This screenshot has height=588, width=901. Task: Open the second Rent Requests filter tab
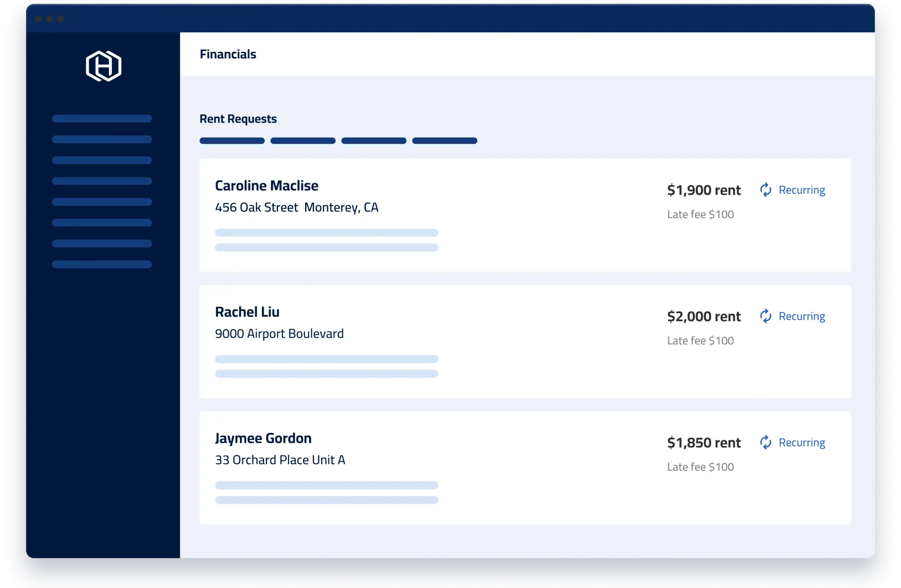(303, 140)
